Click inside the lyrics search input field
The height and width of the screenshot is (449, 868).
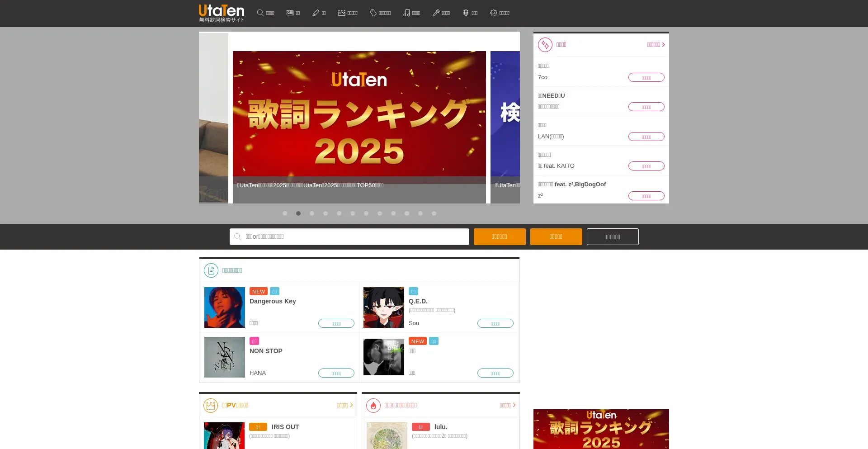[x=349, y=236]
